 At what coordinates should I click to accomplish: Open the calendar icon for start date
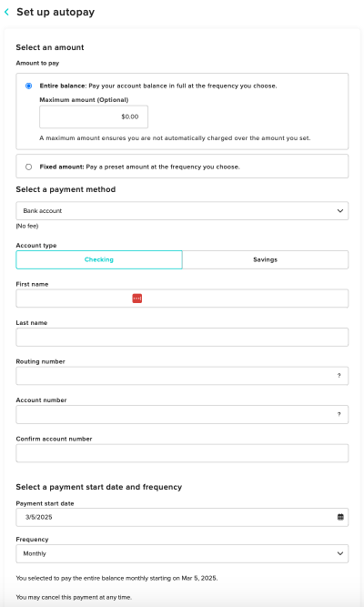point(340,517)
